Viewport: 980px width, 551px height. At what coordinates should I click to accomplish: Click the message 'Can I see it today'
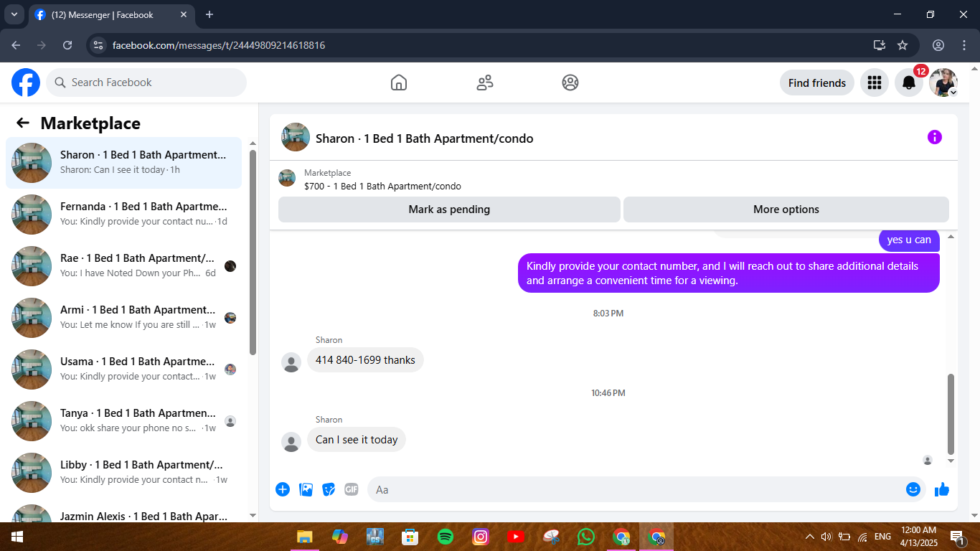357,440
